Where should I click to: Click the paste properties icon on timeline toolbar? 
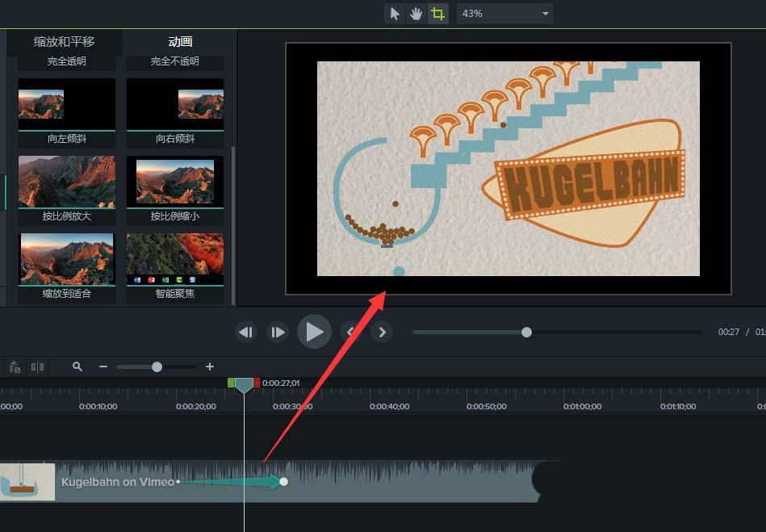point(15,367)
